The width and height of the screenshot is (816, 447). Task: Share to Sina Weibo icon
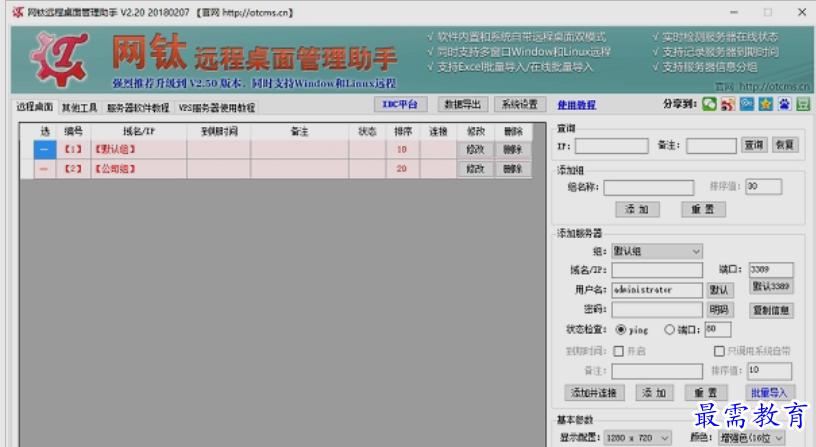(728, 104)
